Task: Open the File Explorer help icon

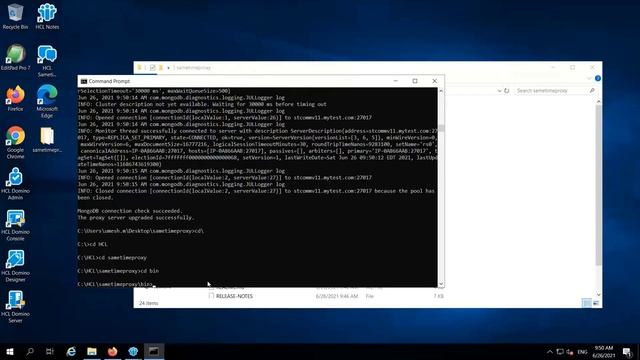Action: pos(598,78)
